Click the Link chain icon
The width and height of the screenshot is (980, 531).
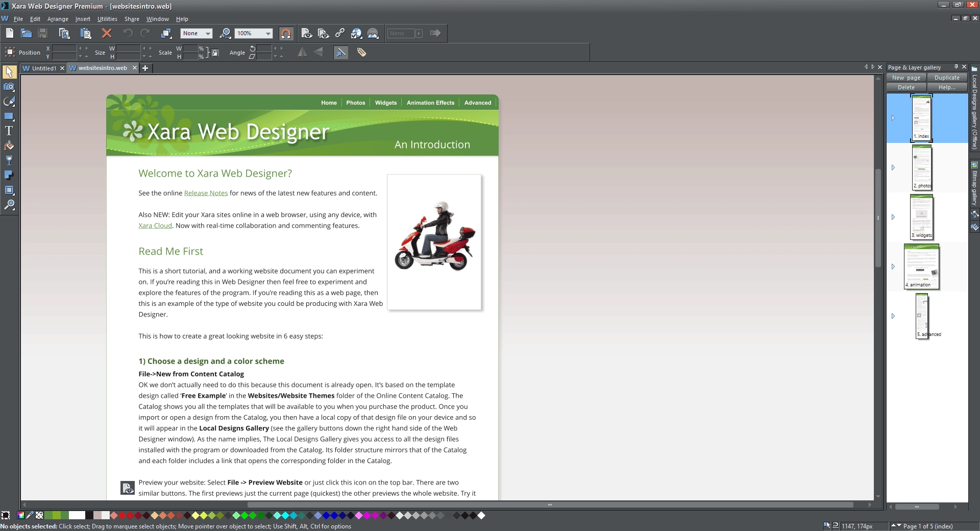340,33
